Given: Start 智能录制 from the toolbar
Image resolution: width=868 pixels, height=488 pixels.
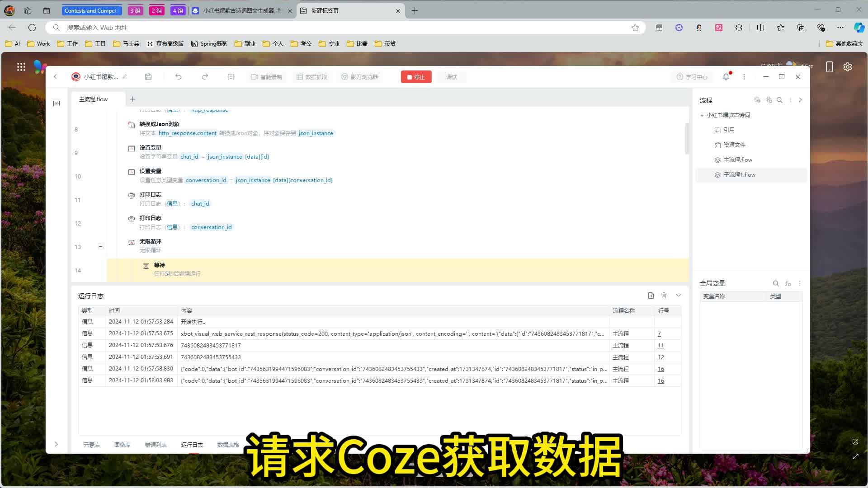Looking at the screenshot, I should pos(266,77).
